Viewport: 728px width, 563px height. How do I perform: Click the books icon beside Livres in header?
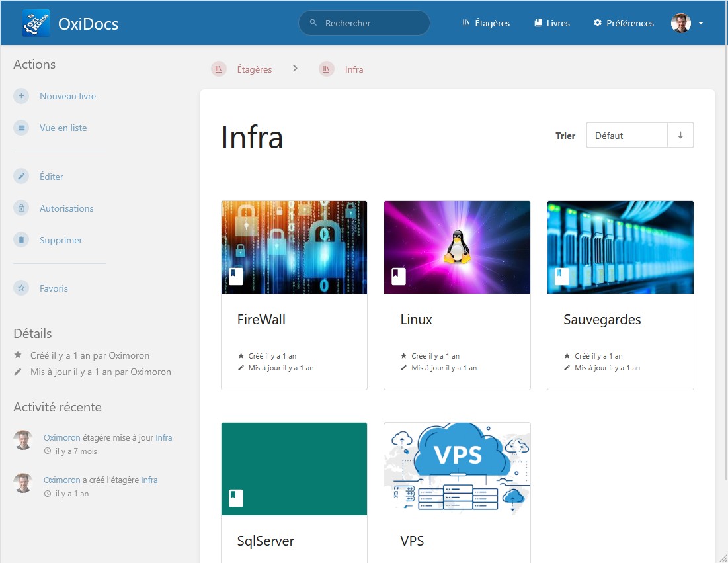coord(538,22)
